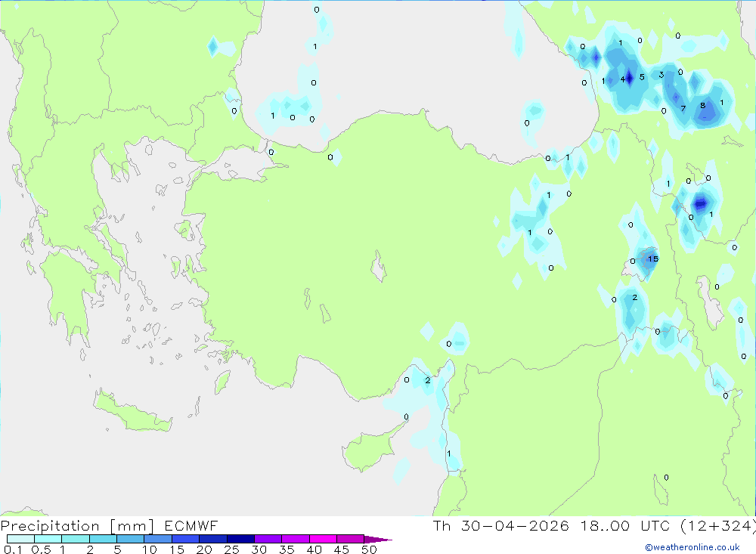The image size is (756, 554).
Task: Click the '10' legend scale label
Action: 150,549
